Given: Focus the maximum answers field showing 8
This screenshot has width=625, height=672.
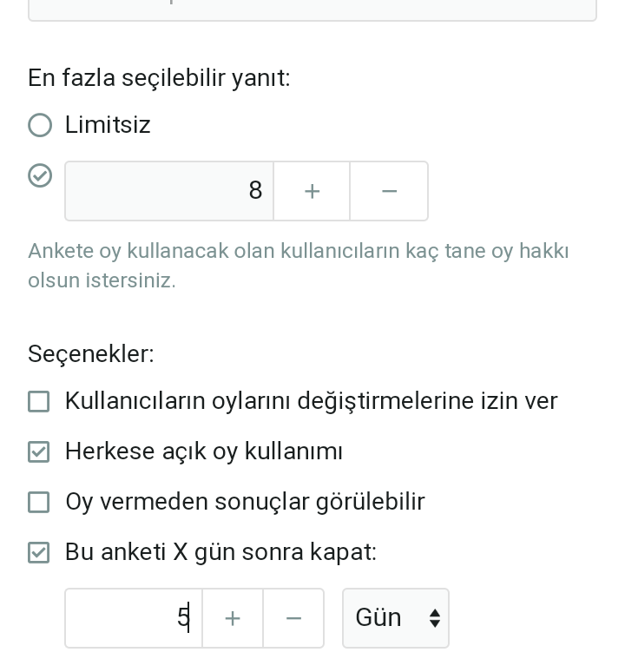Looking at the screenshot, I should (169, 191).
